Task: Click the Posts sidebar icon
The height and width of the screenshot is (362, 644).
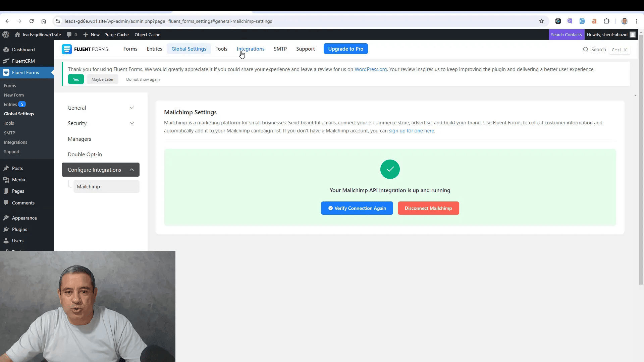Action: pos(7,168)
